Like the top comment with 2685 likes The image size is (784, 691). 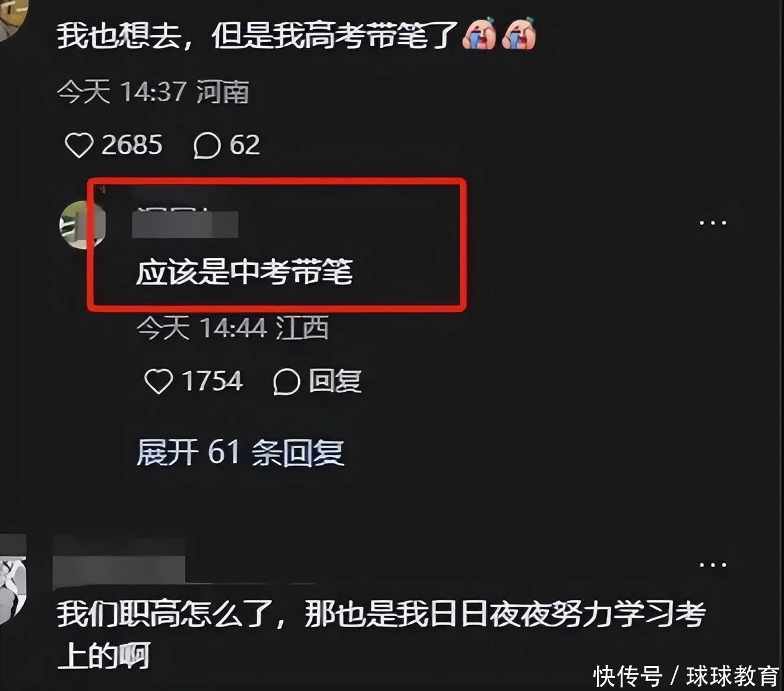click(79, 145)
